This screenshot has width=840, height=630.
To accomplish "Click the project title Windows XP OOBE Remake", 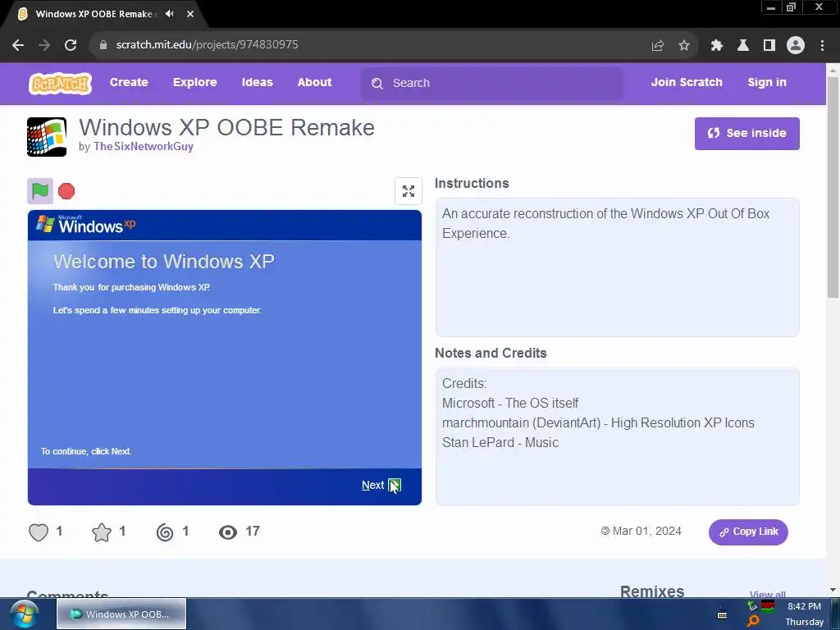I will point(226,127).
